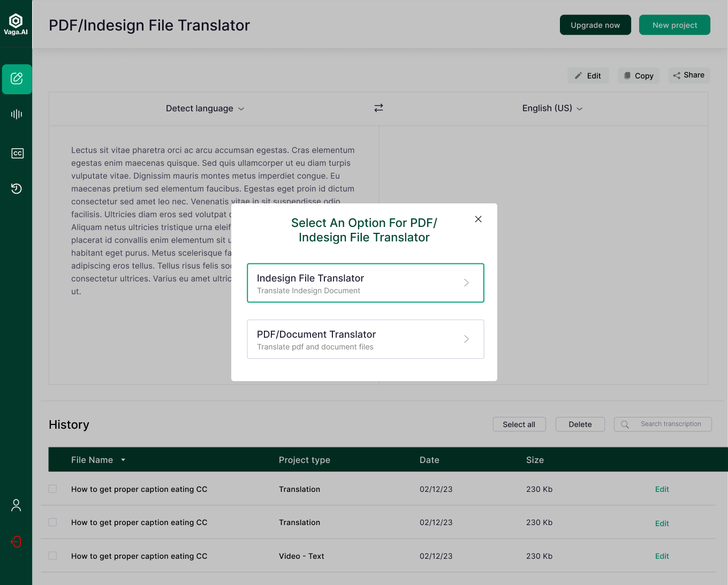Click chevron on PDF/Document Translator card

[466, 339]
